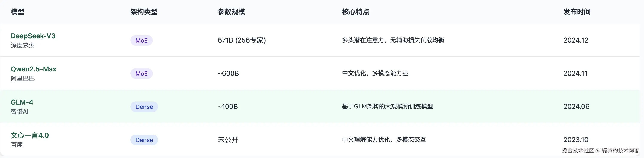The height and width of the screenshot is (158, 644).
Task: Click the 模型 column header
Action: tap(17, 12)
